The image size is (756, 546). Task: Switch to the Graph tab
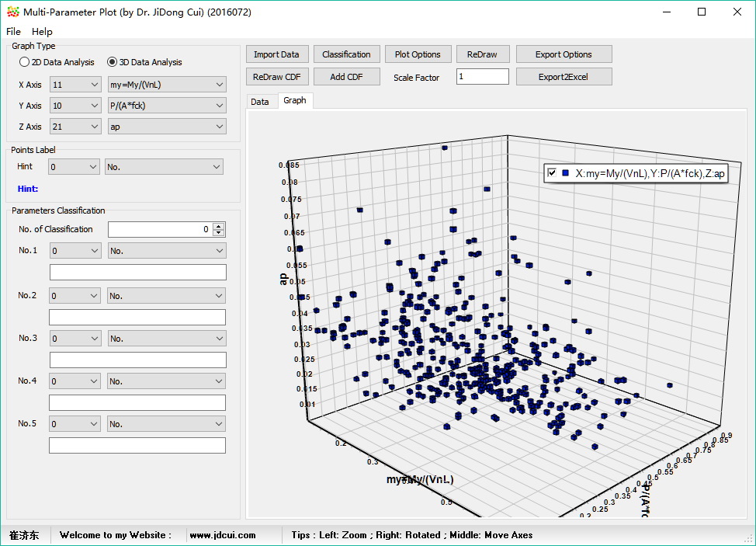tap(295, 100)
